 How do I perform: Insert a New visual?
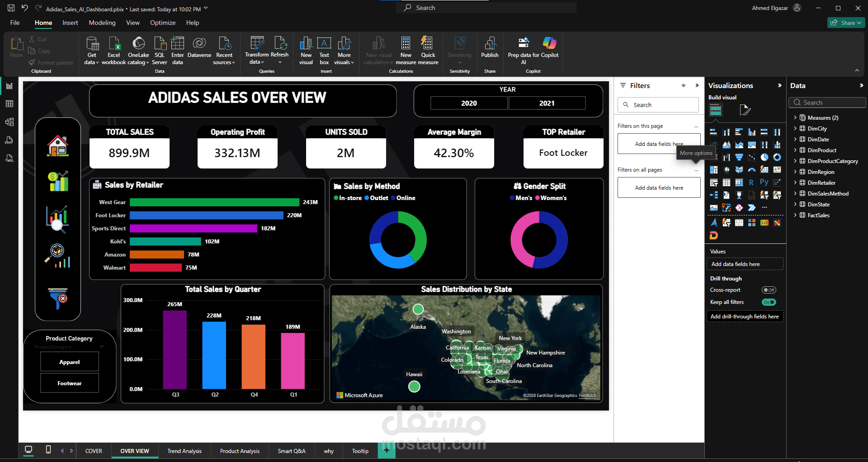[x=306, y=51]
